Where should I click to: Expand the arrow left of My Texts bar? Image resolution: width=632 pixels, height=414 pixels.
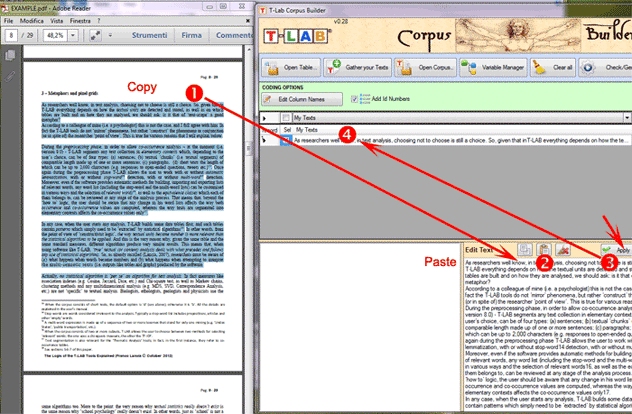point(265,118)
